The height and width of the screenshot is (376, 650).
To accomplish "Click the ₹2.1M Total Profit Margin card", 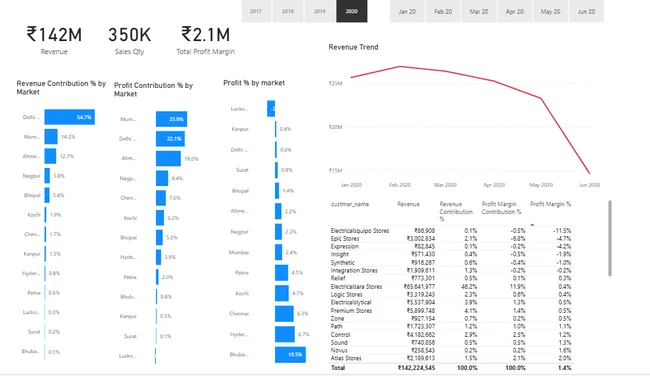I will 205,40.
